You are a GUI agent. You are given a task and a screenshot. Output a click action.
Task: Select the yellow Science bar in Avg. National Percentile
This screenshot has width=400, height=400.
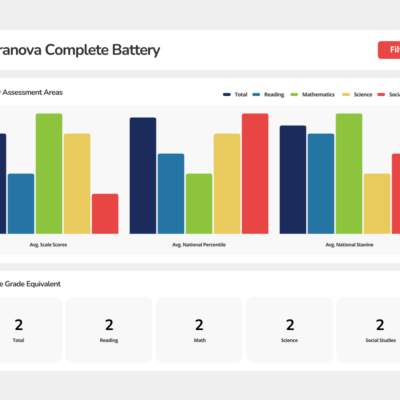click(227, 184)
